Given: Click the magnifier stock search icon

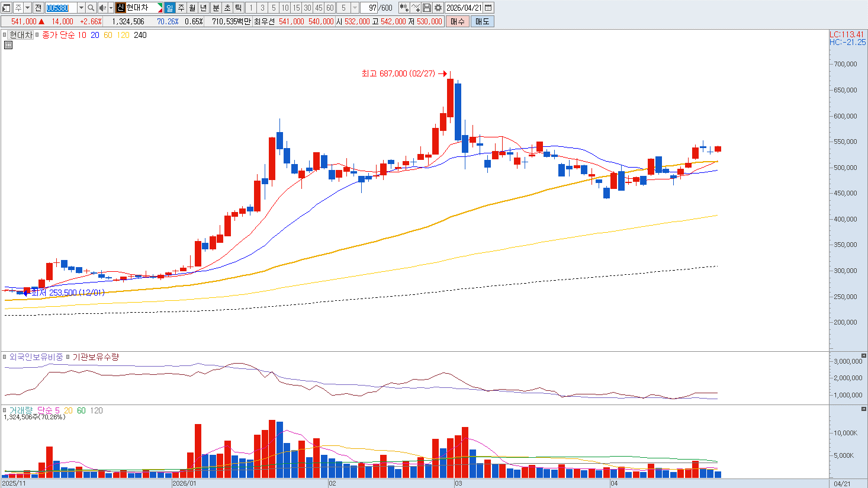Looking at the screenshot, I should [x=91, y=8].
